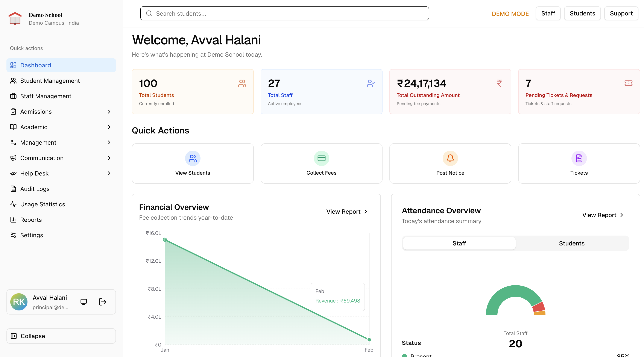Click the Search students field
The image size is (644, 357).
click(x=284, y=14)
